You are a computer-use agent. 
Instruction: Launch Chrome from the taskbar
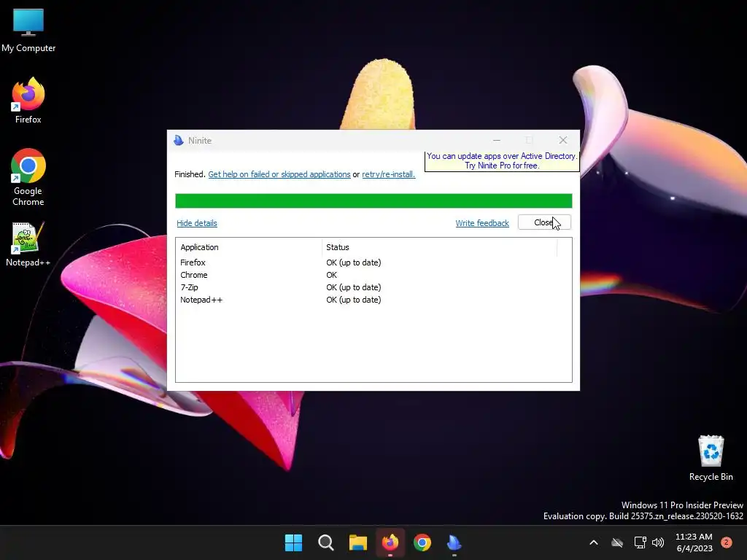pyautogui.click(x=422, y=542)
